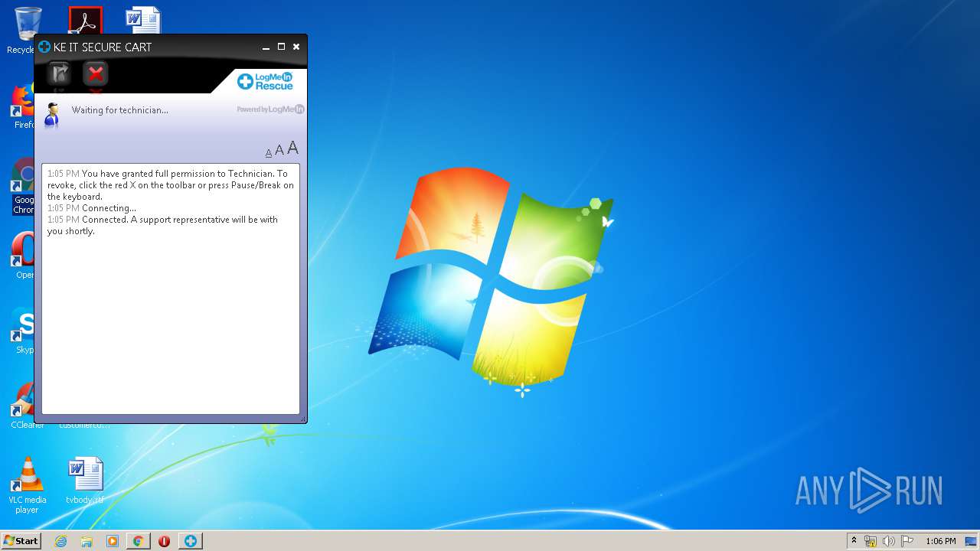This screenshot has height=551, width=980.
Task: Click the window resize grip corner
Action: pos(303,419)
